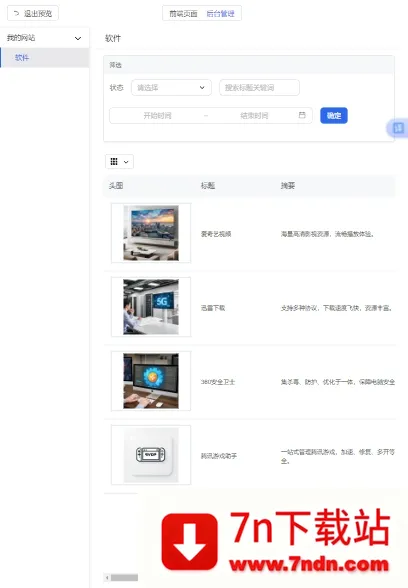Click the 迅雷下载 title cell

point(213,308)
